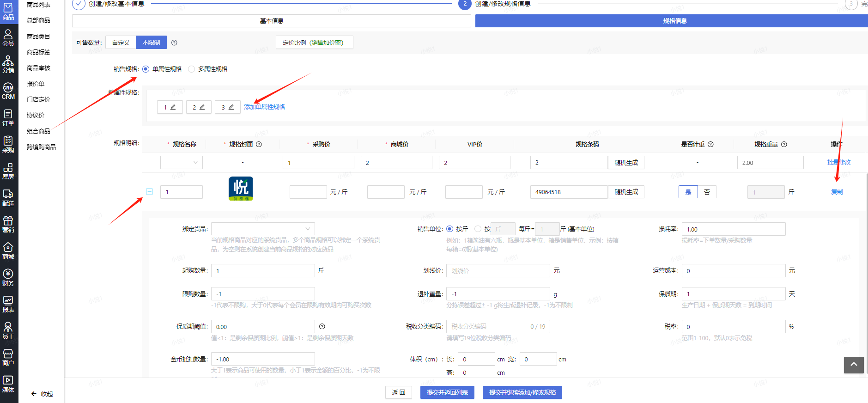Click 添加单属性规格 link
Screen dimensions: 868x403
[x=264, y=107]
